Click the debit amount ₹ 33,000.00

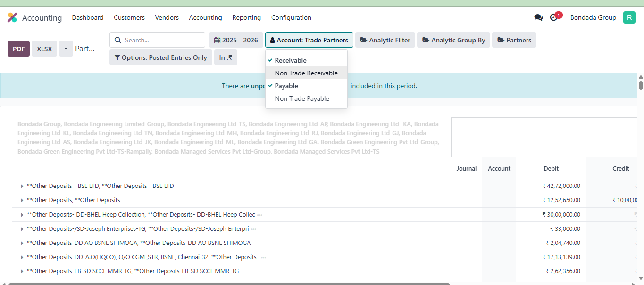565,229
